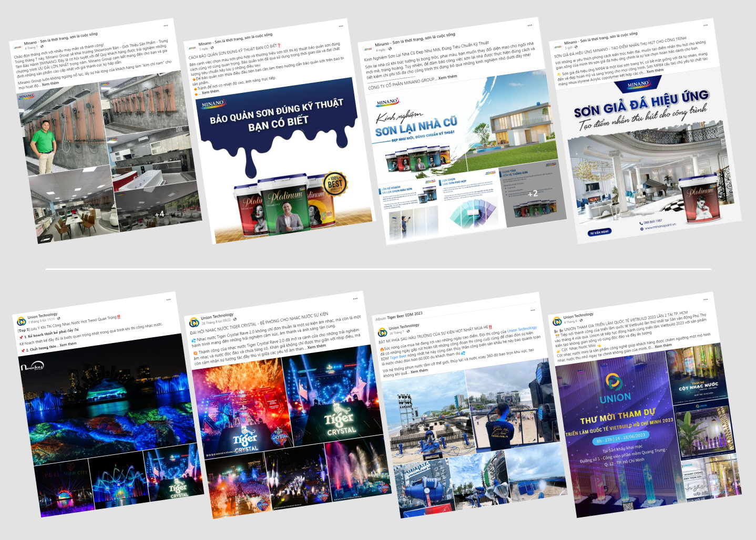Open three-dot menu on paint storage post
Image resolution: width=756 pixels, height=540 pixels.
341,26
